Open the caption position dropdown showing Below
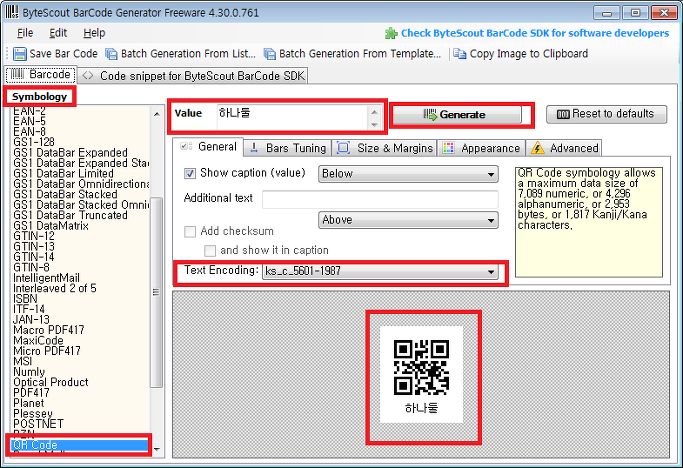This screenshot has height=468, width=683. click(x=408, y=174)
